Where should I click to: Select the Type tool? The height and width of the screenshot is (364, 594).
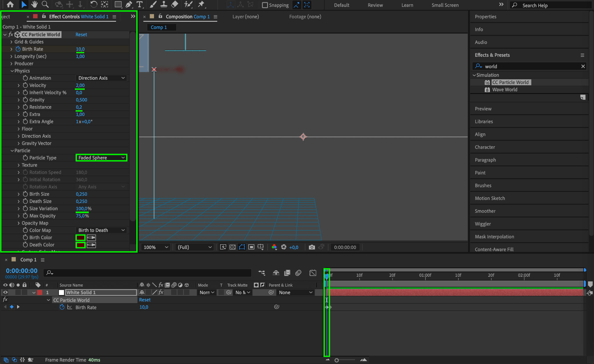click(x=140, y=4)
